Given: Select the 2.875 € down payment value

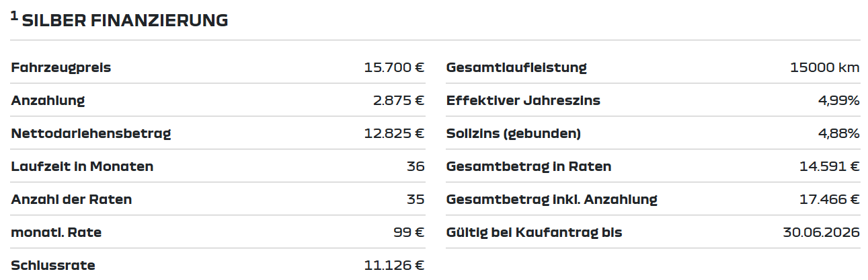Looking at the screenshot, I should 399,100.
